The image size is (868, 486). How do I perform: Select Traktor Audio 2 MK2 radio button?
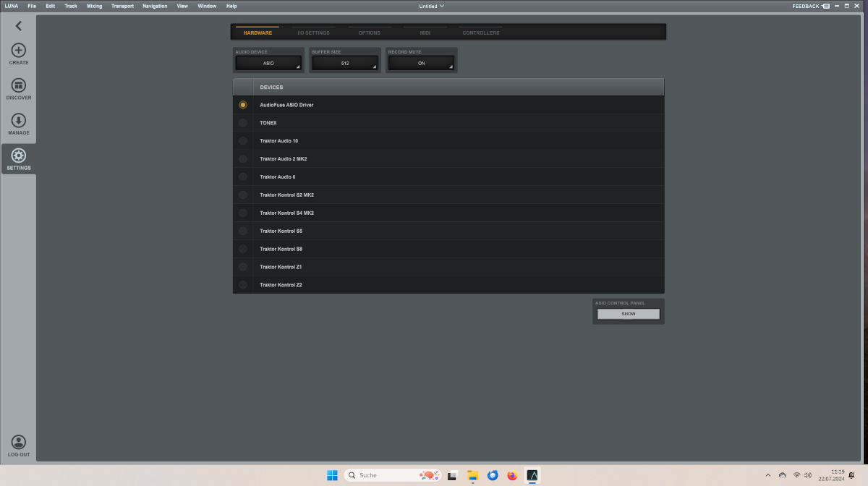pyautogui.click(x=243, y=159)
